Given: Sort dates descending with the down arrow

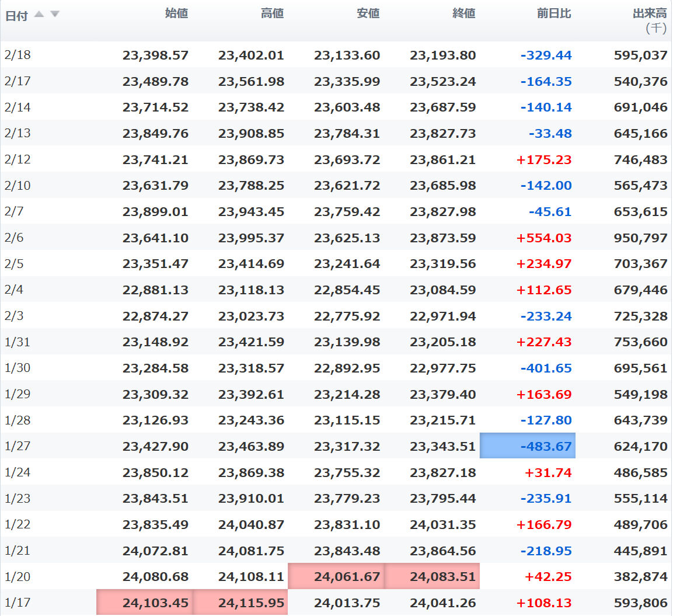Looking at the screenshot, I should 55,14.
